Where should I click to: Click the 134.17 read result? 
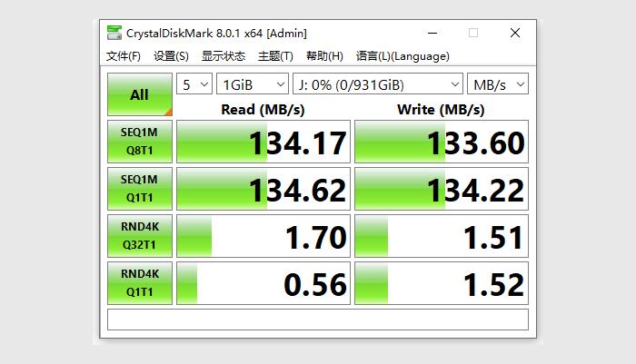click(263, 142)
